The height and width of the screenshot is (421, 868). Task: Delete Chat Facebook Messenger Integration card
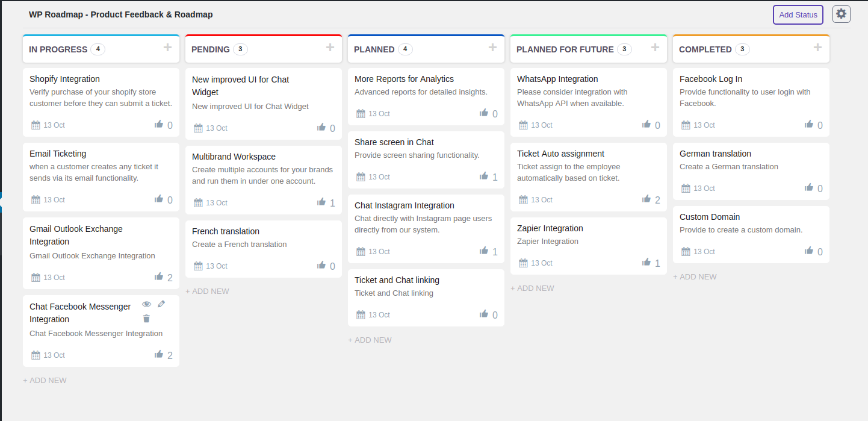(x=146, y=319)
